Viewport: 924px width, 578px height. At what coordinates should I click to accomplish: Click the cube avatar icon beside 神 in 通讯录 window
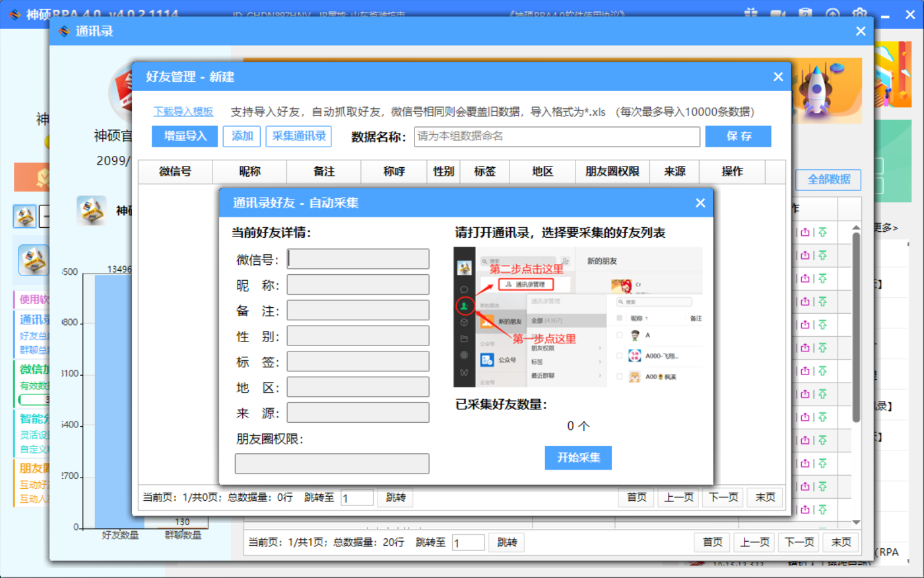[x=91, y=210]
